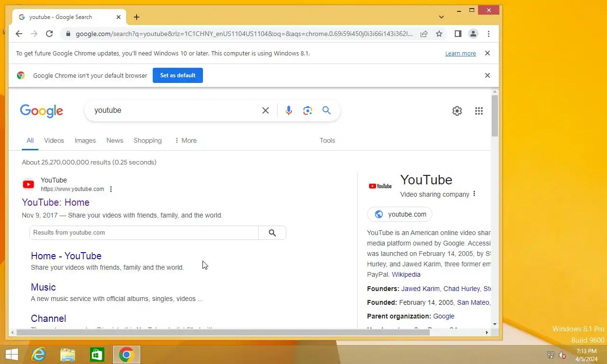Open the Tools options
The height and width of the screenshot is (364, 607).
327,140
